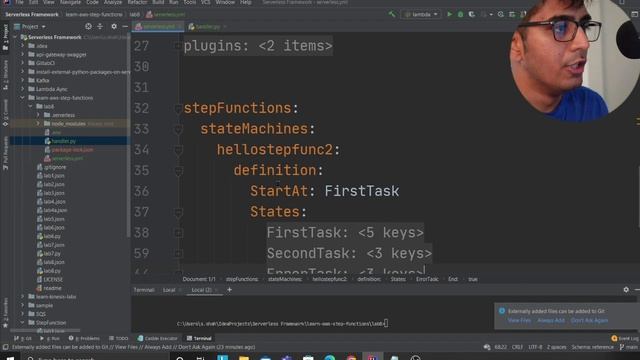Image resolution: width=640 pixels, height=360 pixels.
Task: Fold the States block at line 37
Action: point(178,212)
